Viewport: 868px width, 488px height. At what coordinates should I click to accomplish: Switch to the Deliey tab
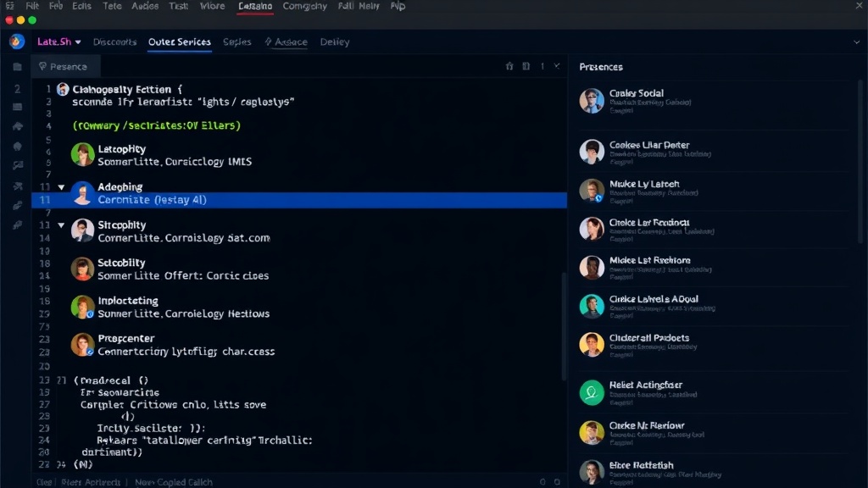tap(334, 42)
